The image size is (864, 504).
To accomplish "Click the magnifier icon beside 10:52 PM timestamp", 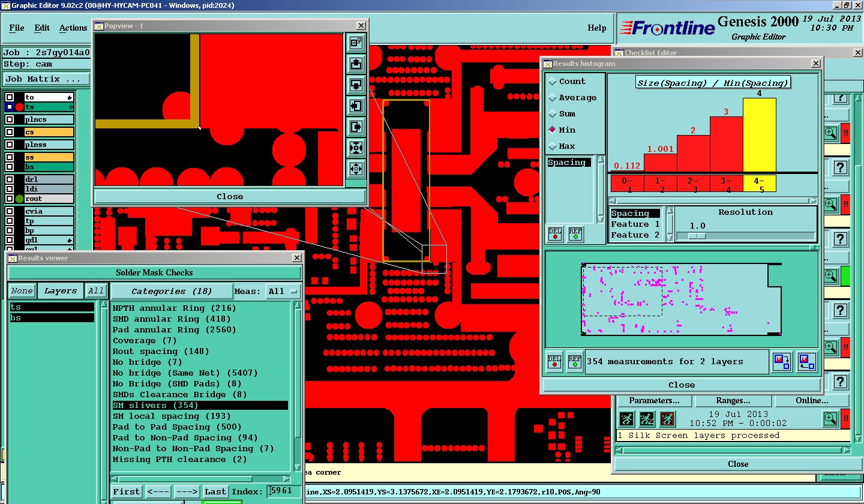I will (830, 419).
